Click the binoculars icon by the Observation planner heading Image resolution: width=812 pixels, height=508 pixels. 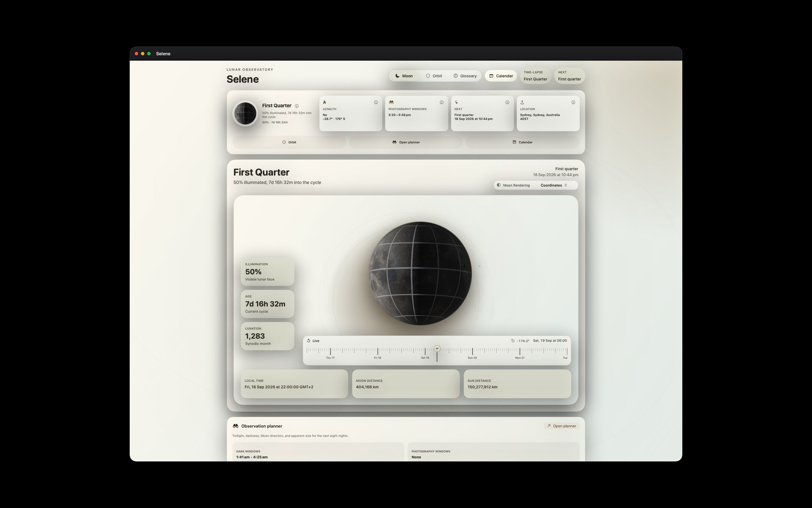[235, 426]
